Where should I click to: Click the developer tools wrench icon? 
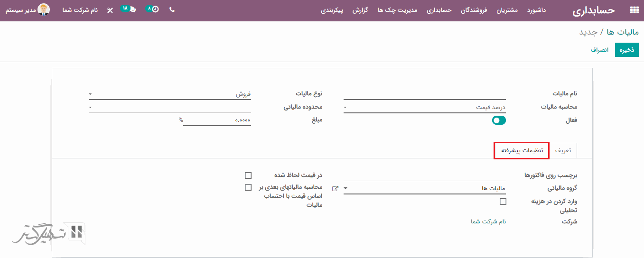(110, 10)
